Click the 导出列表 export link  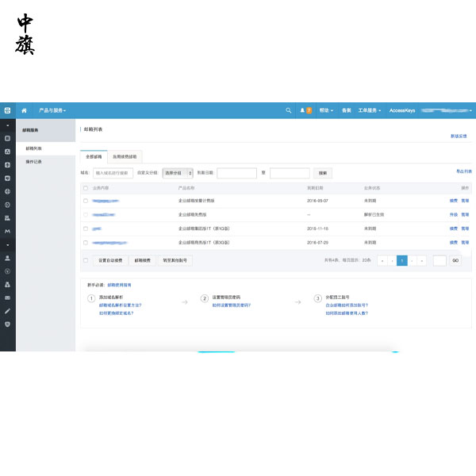tap(463, 171)
